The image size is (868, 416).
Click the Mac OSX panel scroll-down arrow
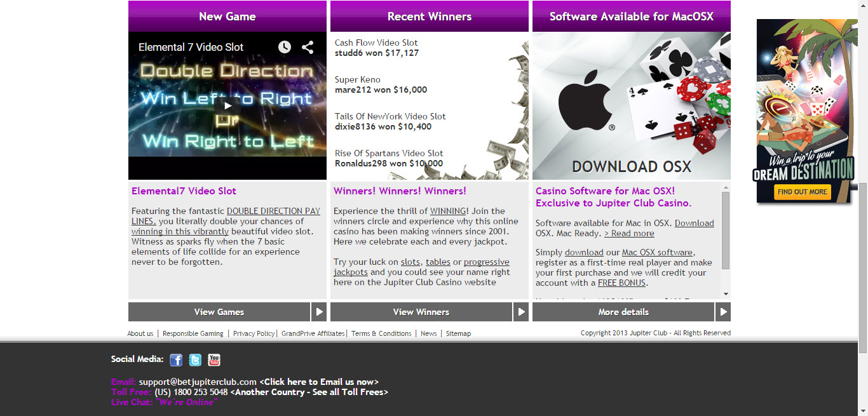click(x=726, y=294)
